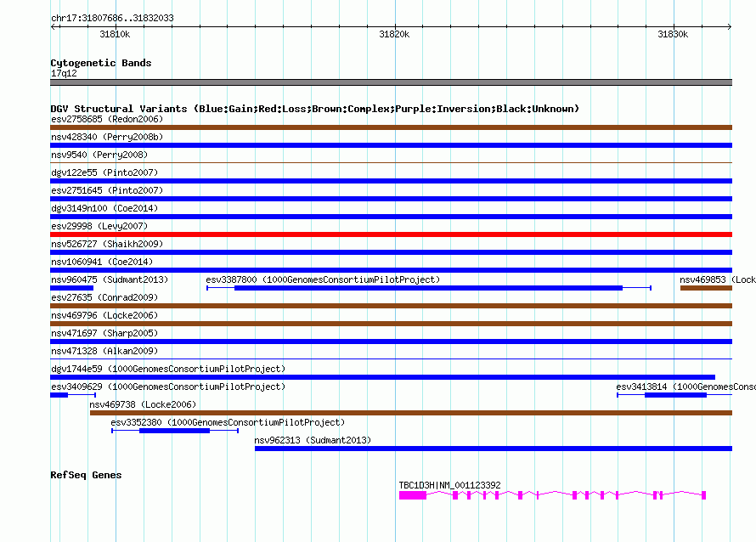Click the esv3352380 blue variant bar
This screenshot has width=756, height=542.
[x=174, y=431]
